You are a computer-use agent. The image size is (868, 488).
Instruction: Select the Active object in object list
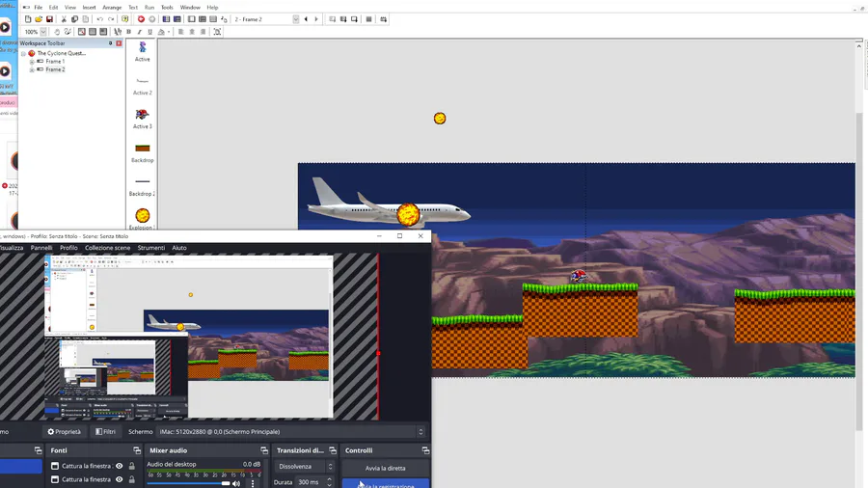pos(143,51)
